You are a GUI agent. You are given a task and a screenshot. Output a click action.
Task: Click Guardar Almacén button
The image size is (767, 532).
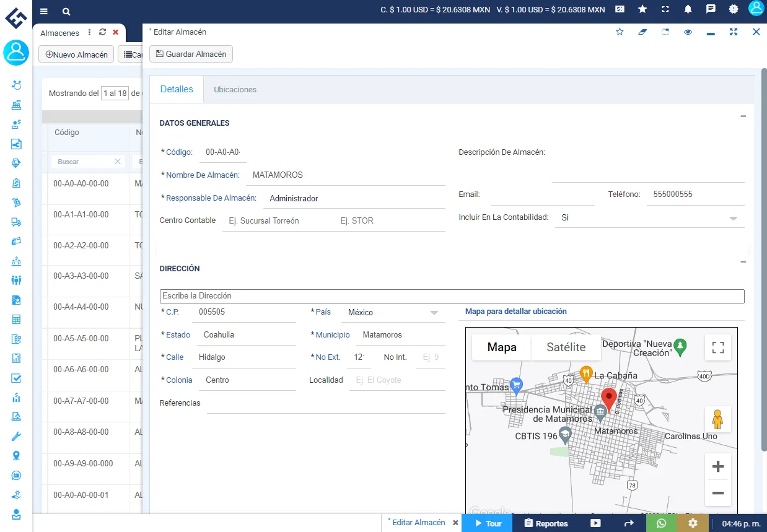[x=191, y=54]
